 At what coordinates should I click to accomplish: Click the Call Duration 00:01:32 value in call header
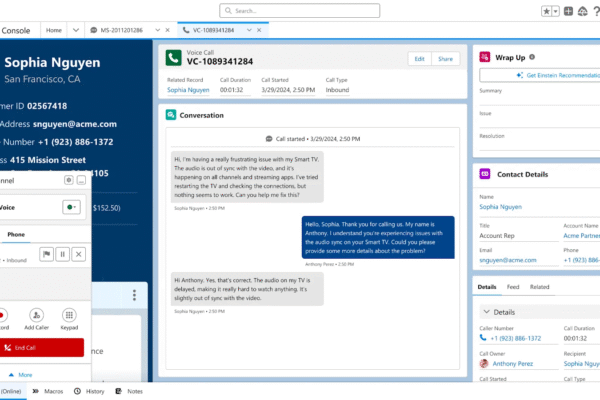(232, 90)
